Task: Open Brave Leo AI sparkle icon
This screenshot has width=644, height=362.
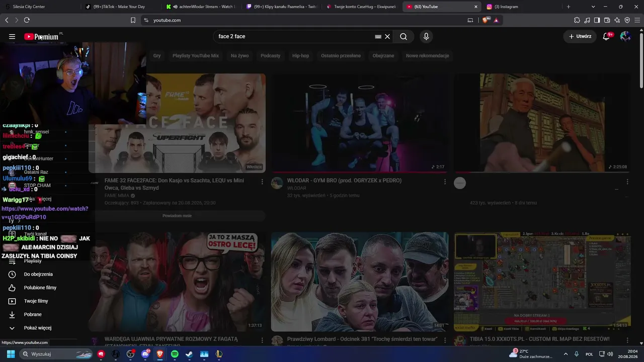Action: click(617, 20)
